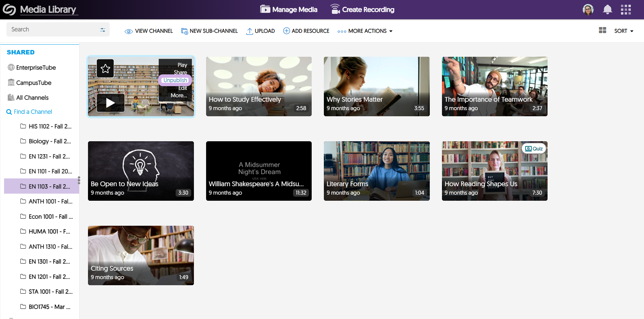Viewport: 644px width, 319px height.
Task: Open search filter options icon
Action: [103, 30]
